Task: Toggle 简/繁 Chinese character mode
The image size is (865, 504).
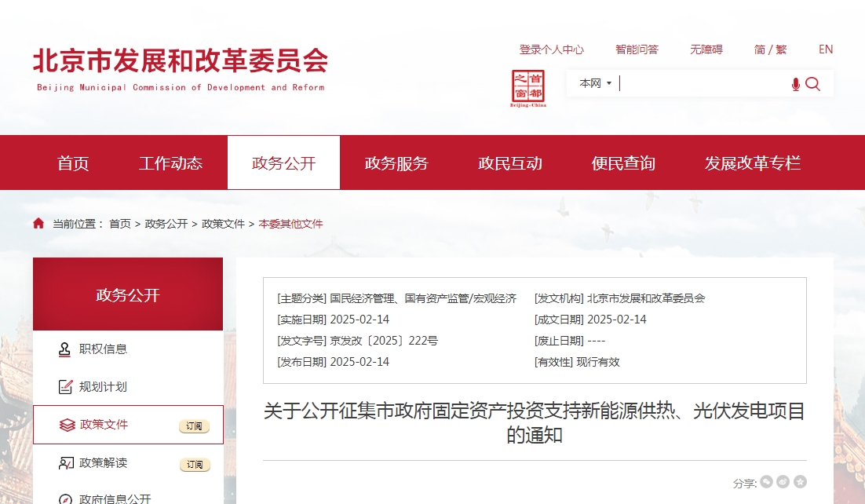Action: 769,49
